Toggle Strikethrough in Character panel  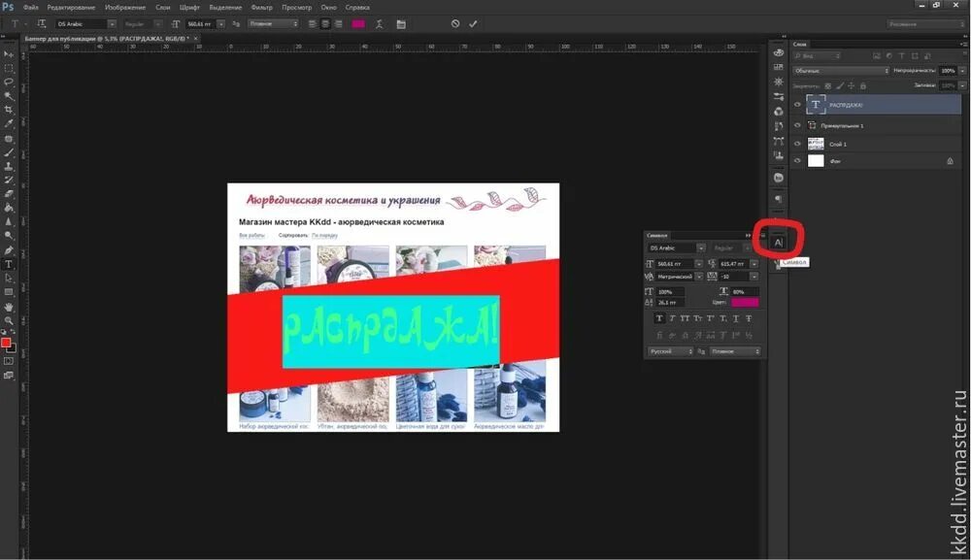749,318
